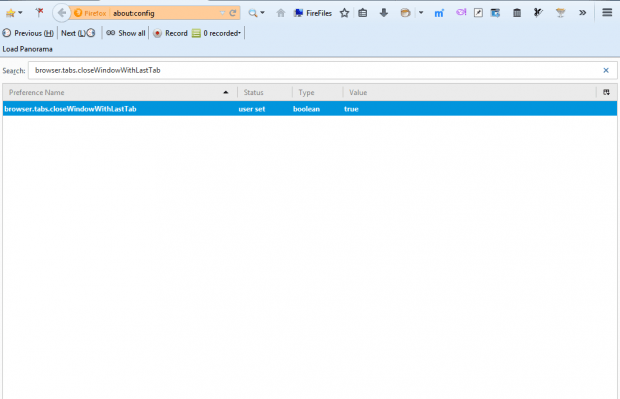The image size is (620, 399).
Task: Click the framed pin/eyedropper toolbar icon
Action: 478,13
